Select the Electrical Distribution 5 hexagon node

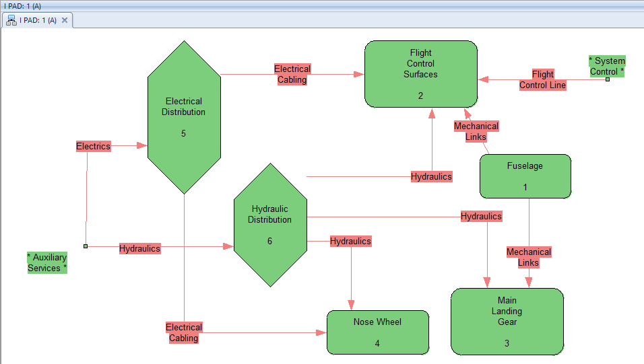point(184,117)
